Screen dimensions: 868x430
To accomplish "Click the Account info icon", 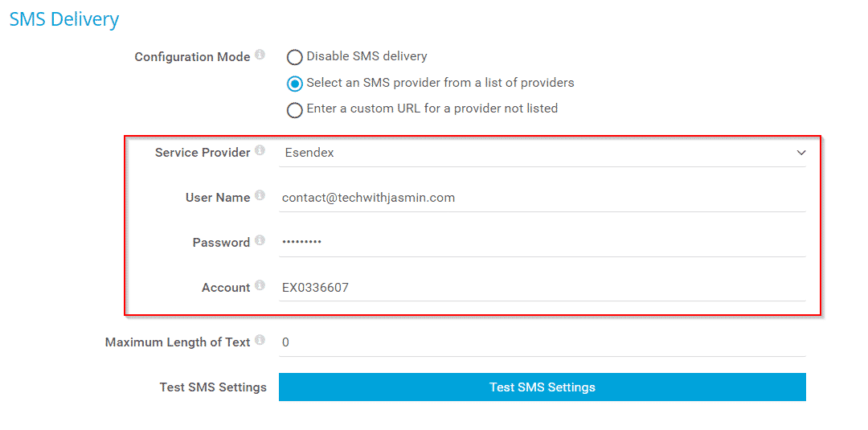I will point(260,285).
